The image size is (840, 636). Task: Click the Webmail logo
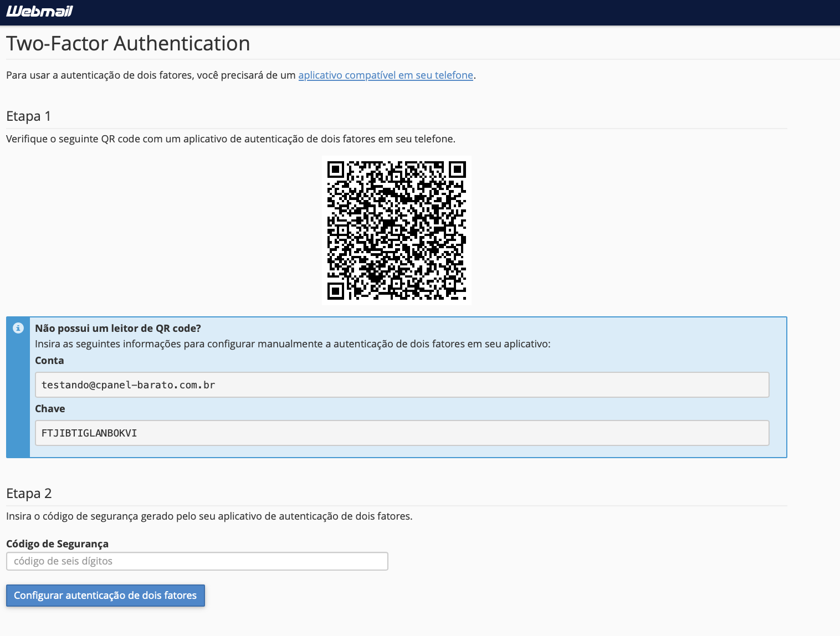(39, 11)
